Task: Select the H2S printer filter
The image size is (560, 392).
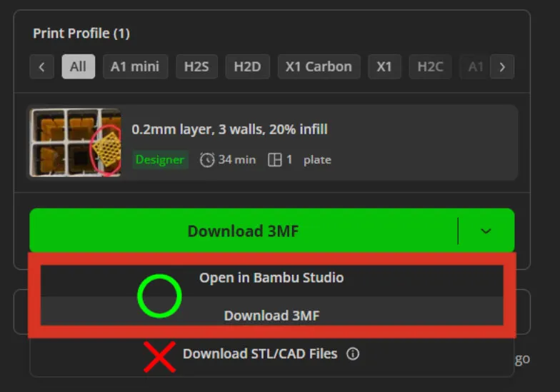Action: pyautogui.click(x=197, y=67)
